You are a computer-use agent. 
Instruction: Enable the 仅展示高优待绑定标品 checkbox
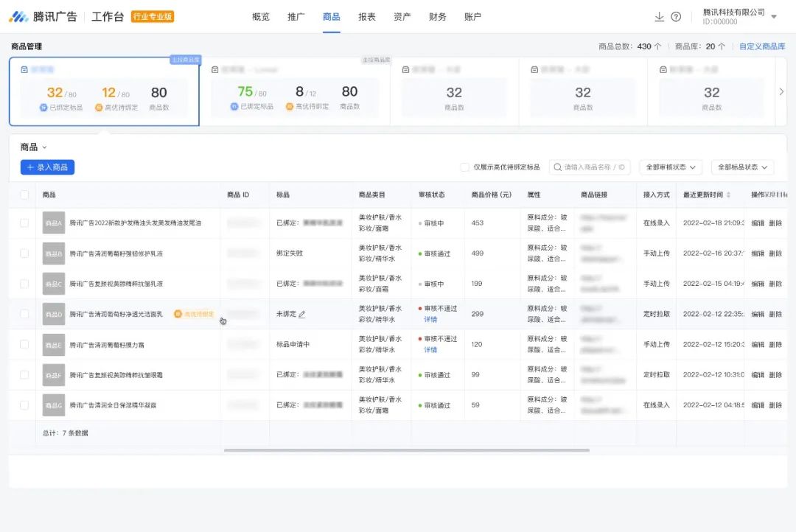point(464,167)
